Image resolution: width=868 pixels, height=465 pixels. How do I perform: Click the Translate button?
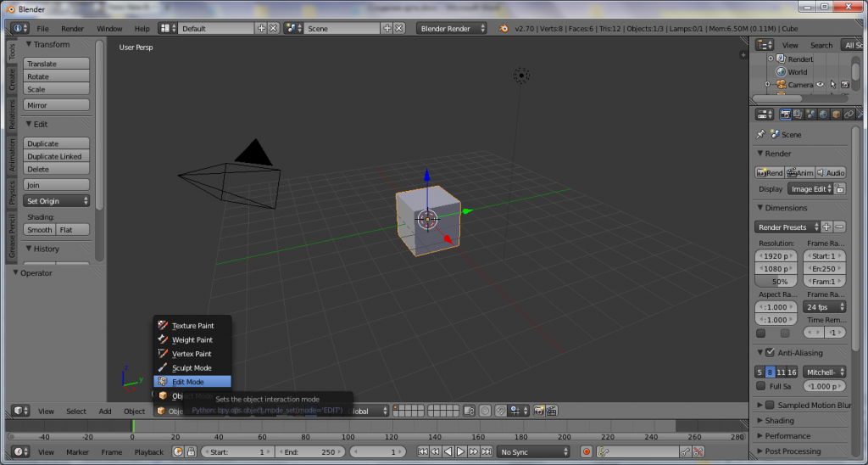click(x=57, y=64)
